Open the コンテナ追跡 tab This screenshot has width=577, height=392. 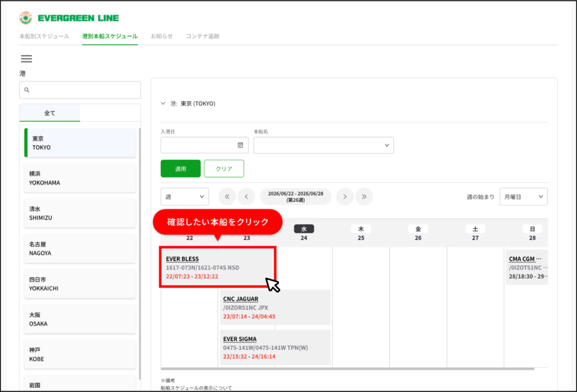click(203, 36)
